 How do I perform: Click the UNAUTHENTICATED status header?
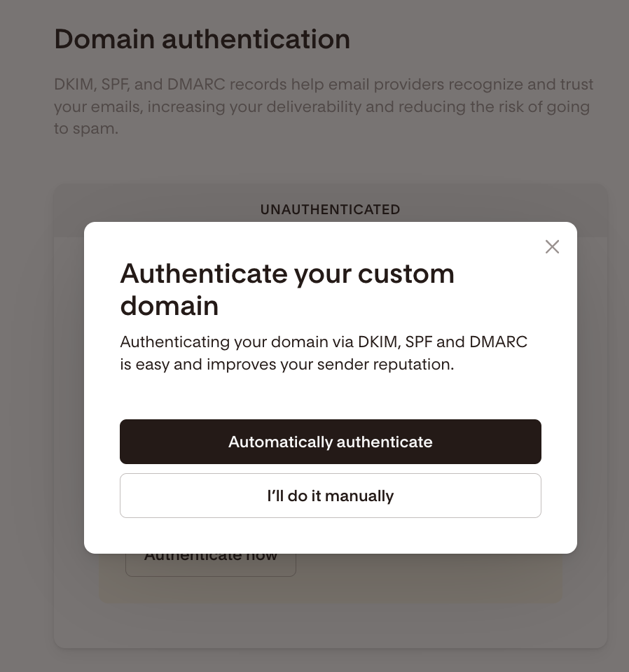330,209
